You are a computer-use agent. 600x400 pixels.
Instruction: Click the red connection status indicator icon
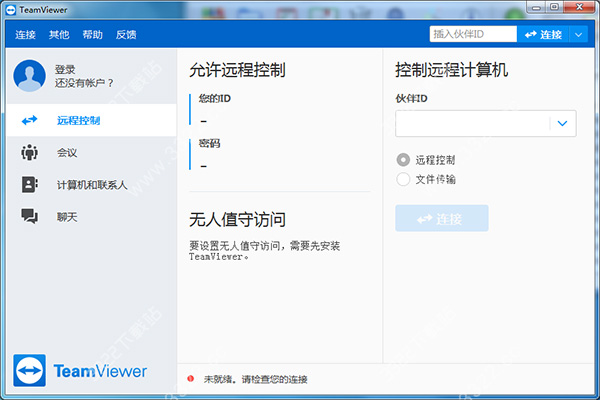click(191, 379)
